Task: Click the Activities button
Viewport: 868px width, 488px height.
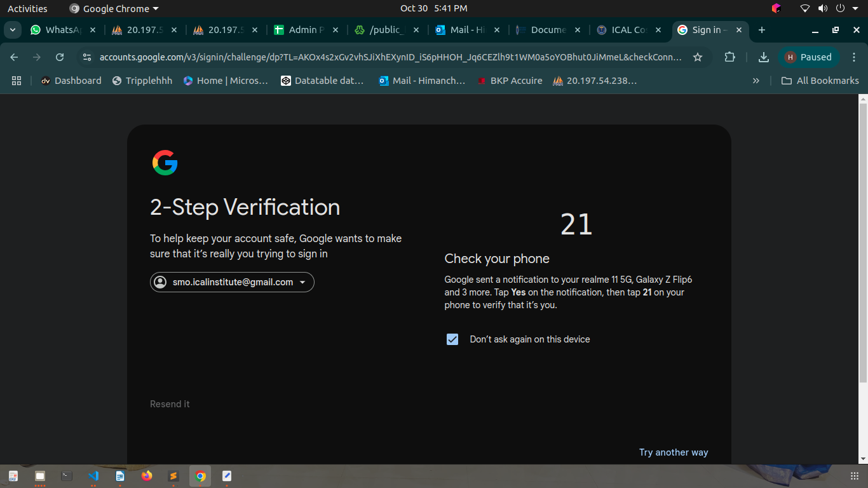Action: (x=27, y=8)
